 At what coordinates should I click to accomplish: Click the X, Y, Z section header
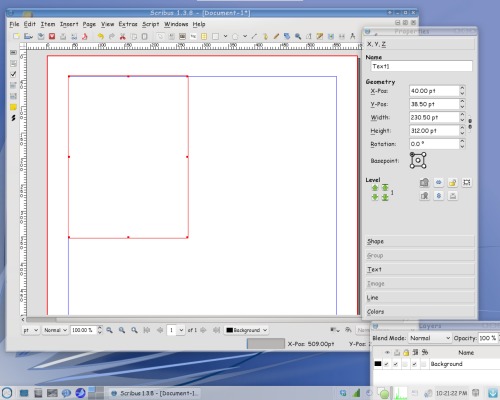[x=420, y=44]
